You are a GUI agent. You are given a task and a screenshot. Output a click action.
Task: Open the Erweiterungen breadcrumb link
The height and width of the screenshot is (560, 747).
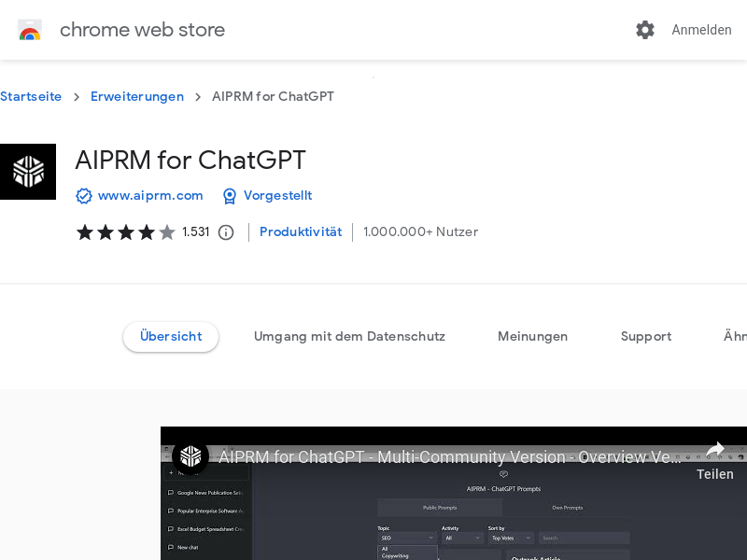[137, 97]
